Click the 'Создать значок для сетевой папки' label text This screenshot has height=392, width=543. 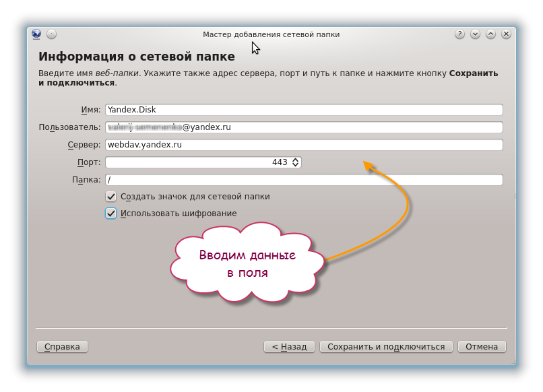[195, 197]
